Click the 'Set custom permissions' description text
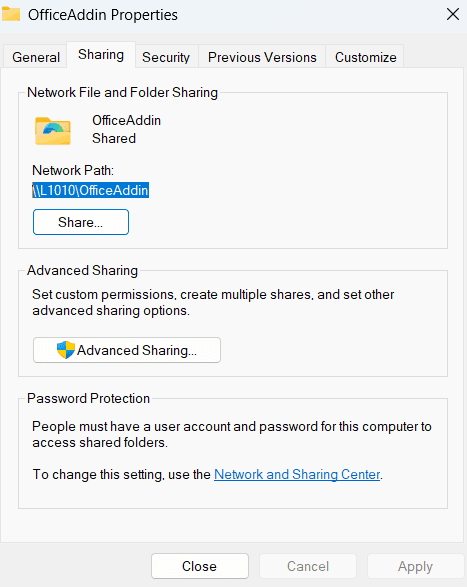 (213, 302)
